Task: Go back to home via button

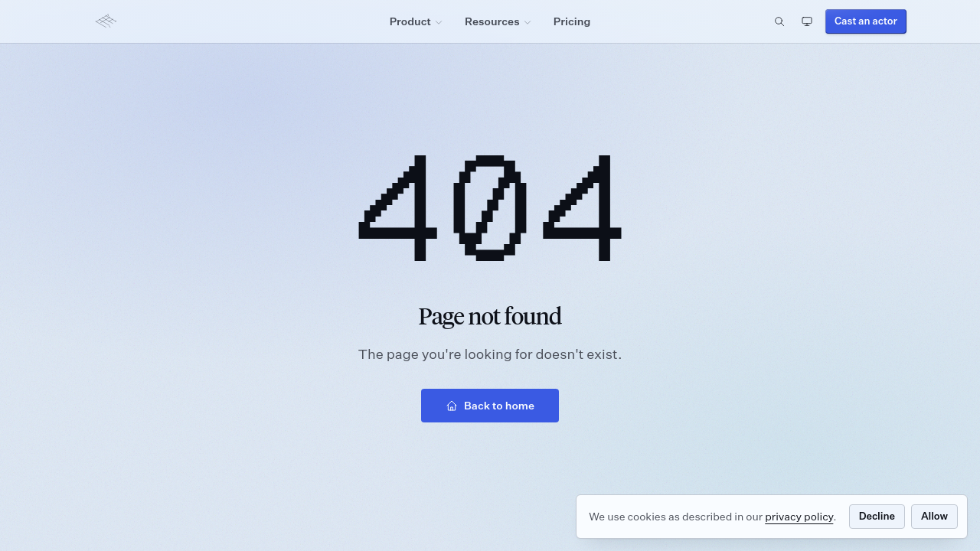Action: pyautogui.click(x=490, y=406)
